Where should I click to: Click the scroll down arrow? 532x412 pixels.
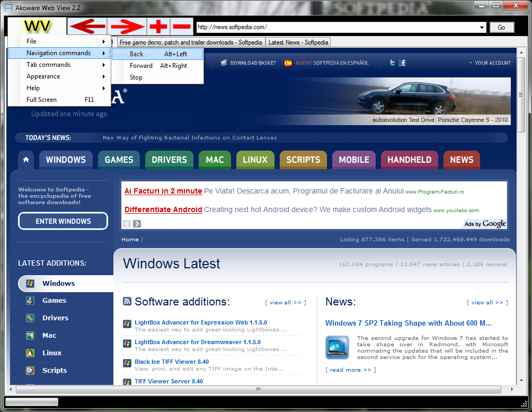coord(521,381)
